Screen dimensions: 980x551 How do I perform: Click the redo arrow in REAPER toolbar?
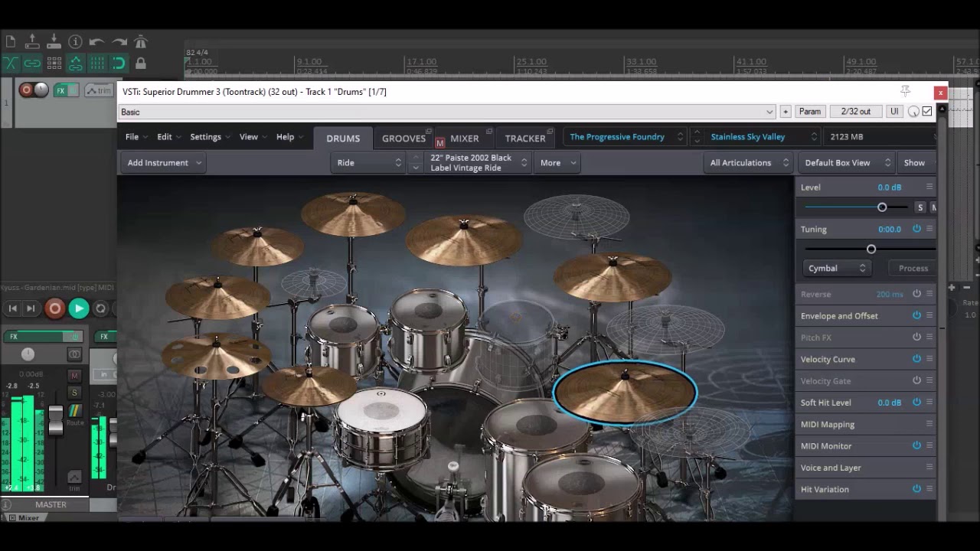[119, 41]
